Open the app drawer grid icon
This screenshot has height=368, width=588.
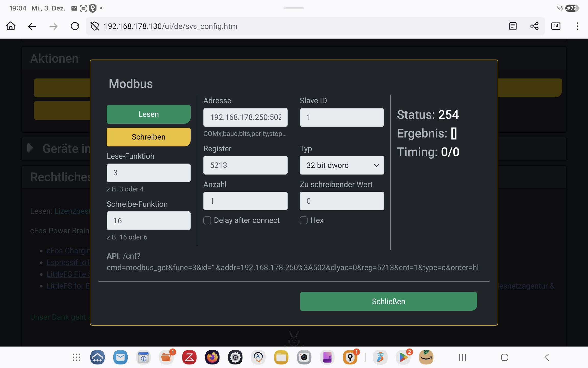pos(76,357)
